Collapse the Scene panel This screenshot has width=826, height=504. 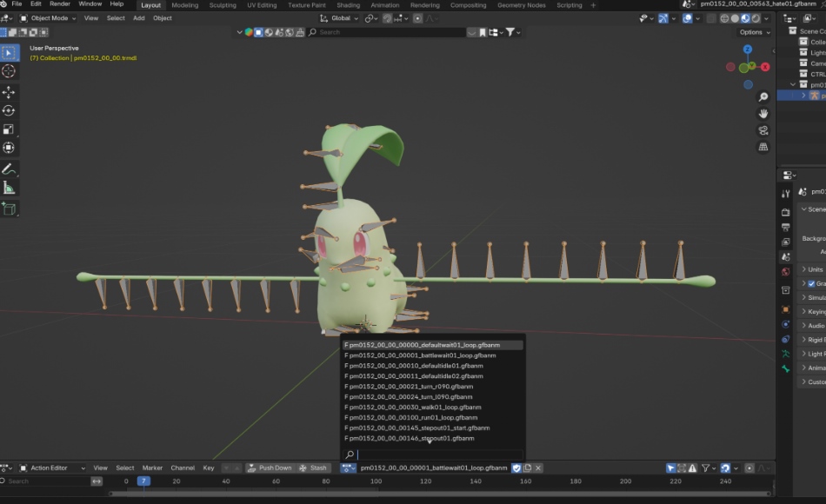point(812,209)
